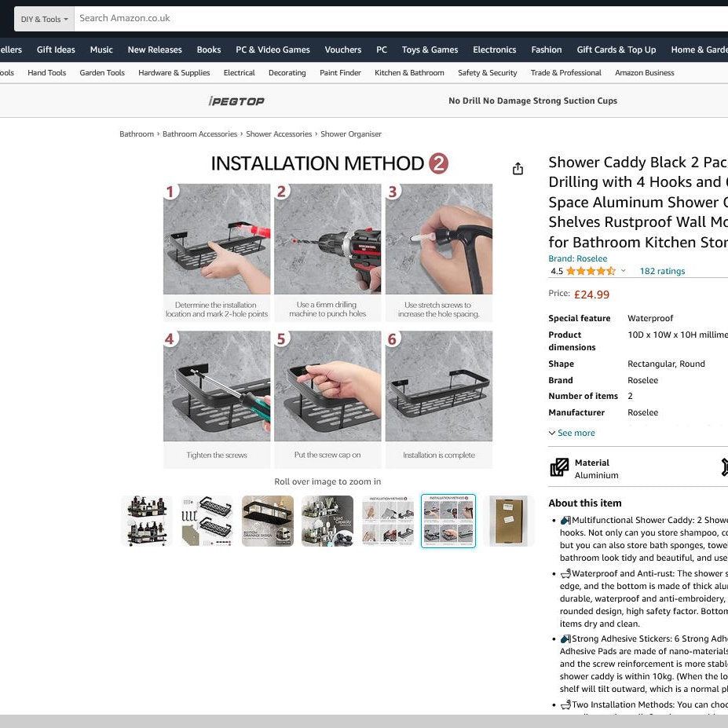Click the IPEGTOP brand logo banner

tap(236, 101)
